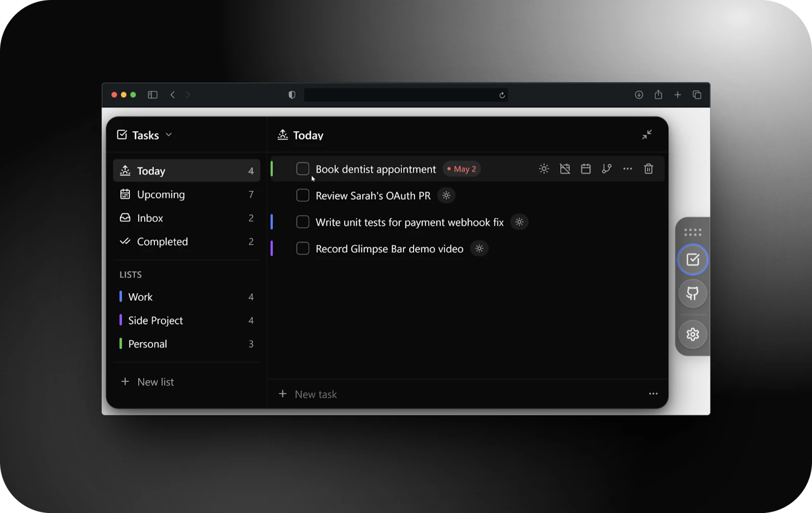
Task: Open the Tasks checkbox icon in the side bar
Action: pyautogui.click(x=693, y=260)
